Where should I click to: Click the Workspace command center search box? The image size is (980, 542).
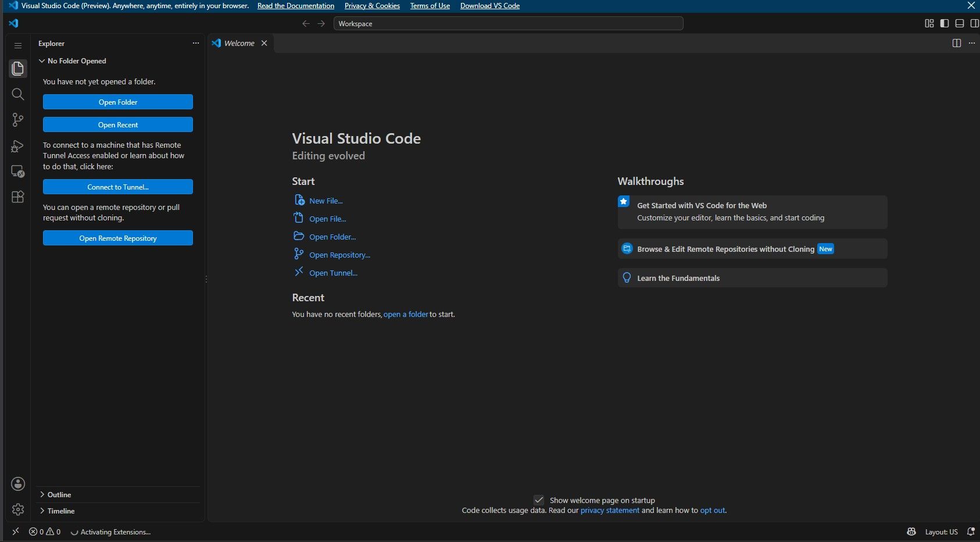508,23
